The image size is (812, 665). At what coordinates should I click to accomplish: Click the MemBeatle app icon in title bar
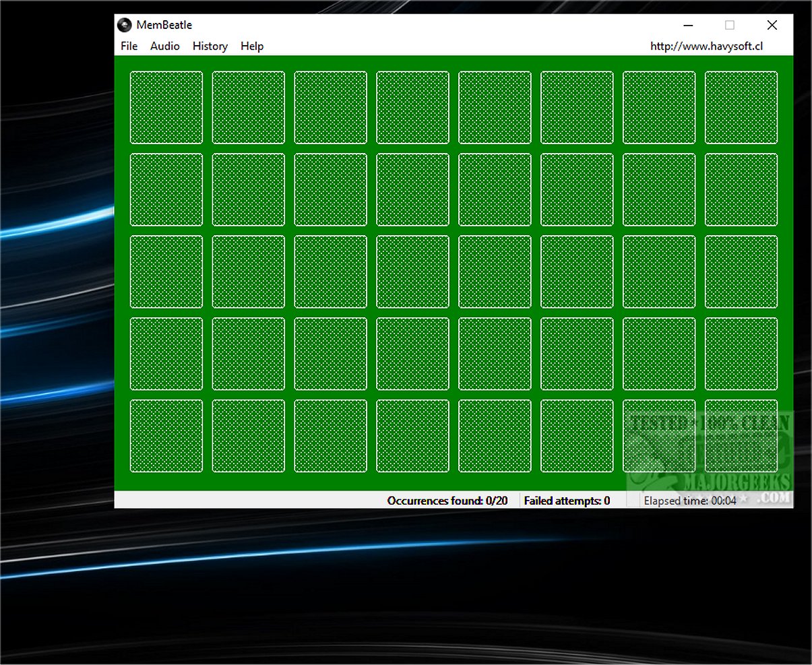tap(124, 25)
